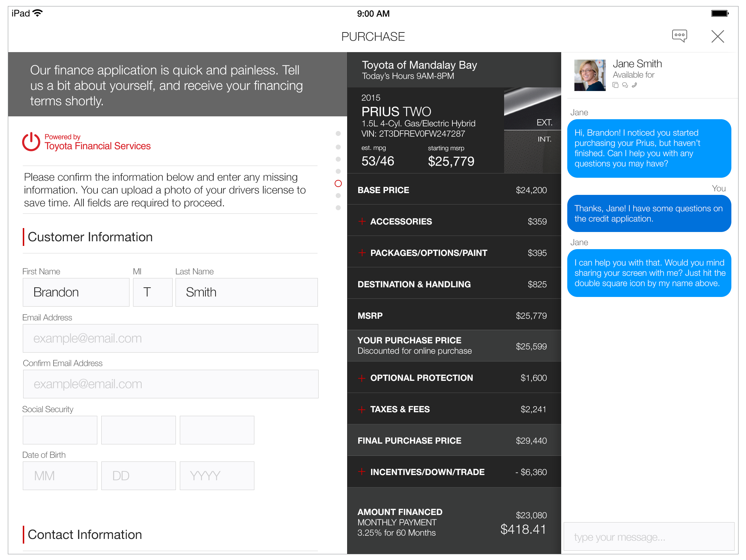The height and width of the screenshot is (560, 746).
Task: Tap the AMOUNT FINANCED label
Action: coord(400,512)
